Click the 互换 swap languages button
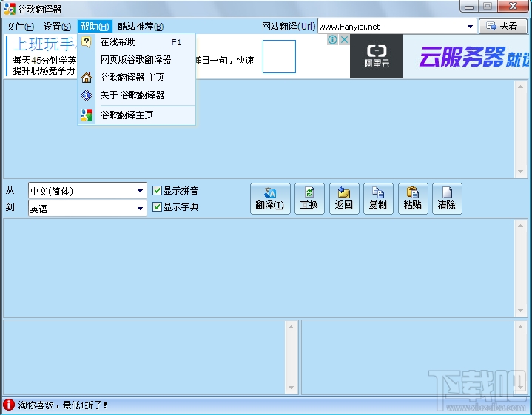The width and height of the screenshot is (532, 415). (x=309, y=199)
